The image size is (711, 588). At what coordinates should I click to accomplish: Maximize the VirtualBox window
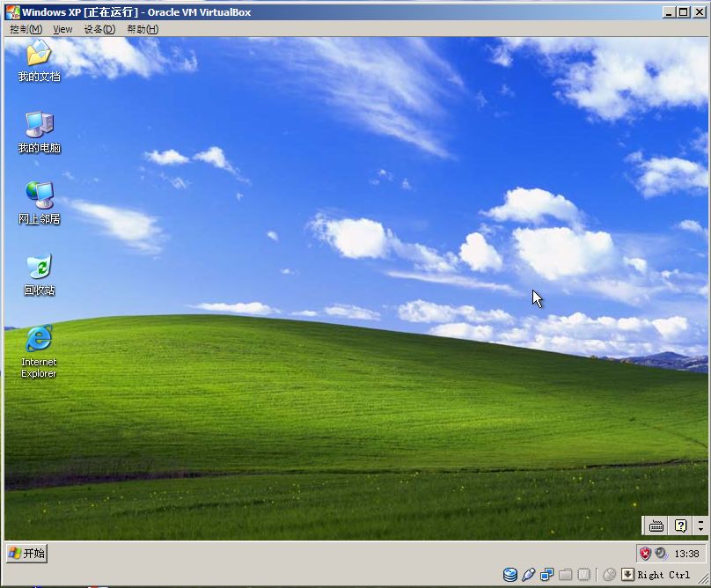point(684,12)
